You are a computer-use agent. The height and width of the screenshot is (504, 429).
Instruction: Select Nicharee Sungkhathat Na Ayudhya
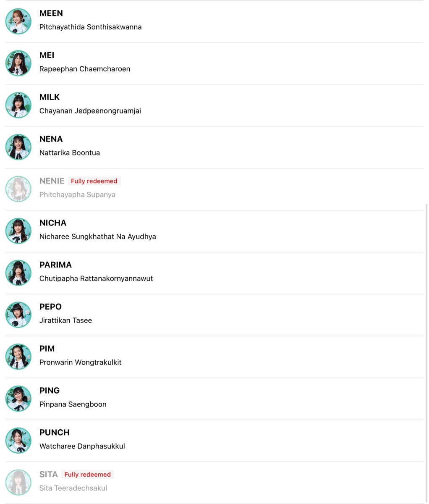point(98,236)
